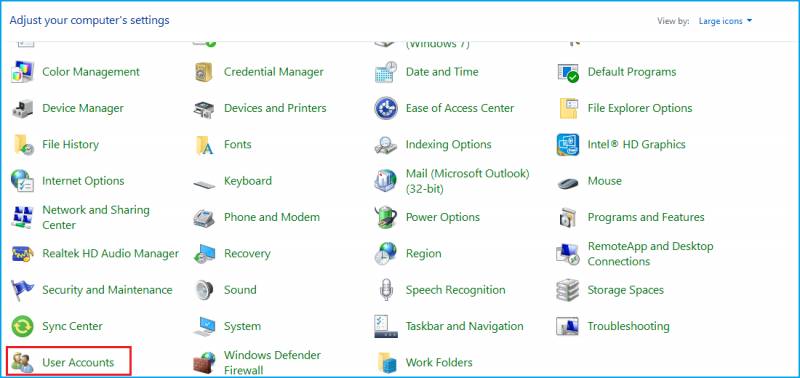Click the Device Manager icon
The width and height of the screenshot is (800, 378).
coord(22,108)
